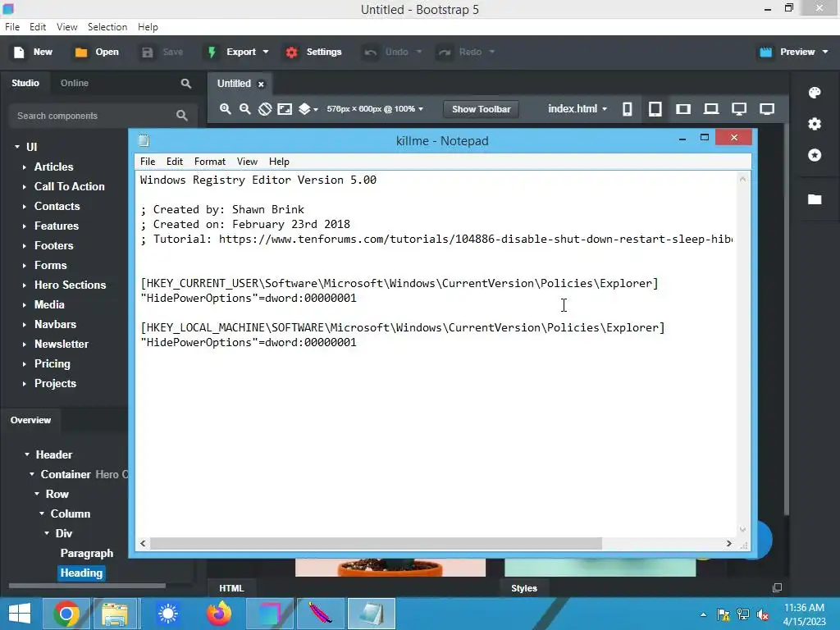The width and height of the screenshot is (840, 630).
Task: Click the taskbar clock showing 11:36 AM
Action: 804,608
